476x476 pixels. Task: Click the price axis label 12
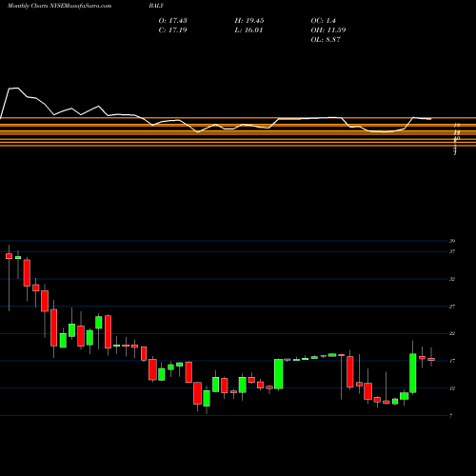click(452, 388)
